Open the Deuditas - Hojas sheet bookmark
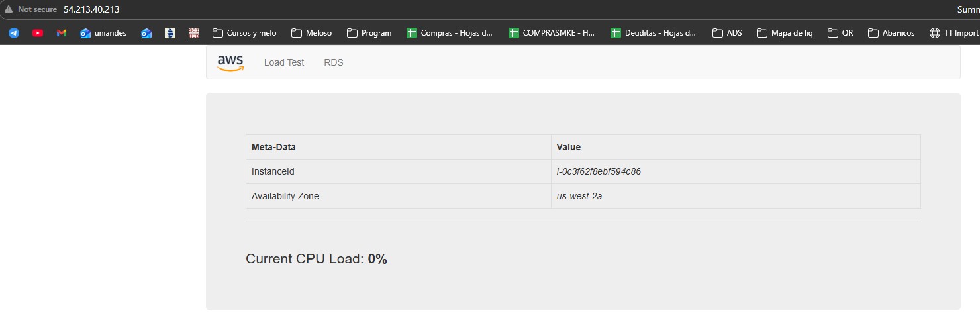 coord(654,32)
